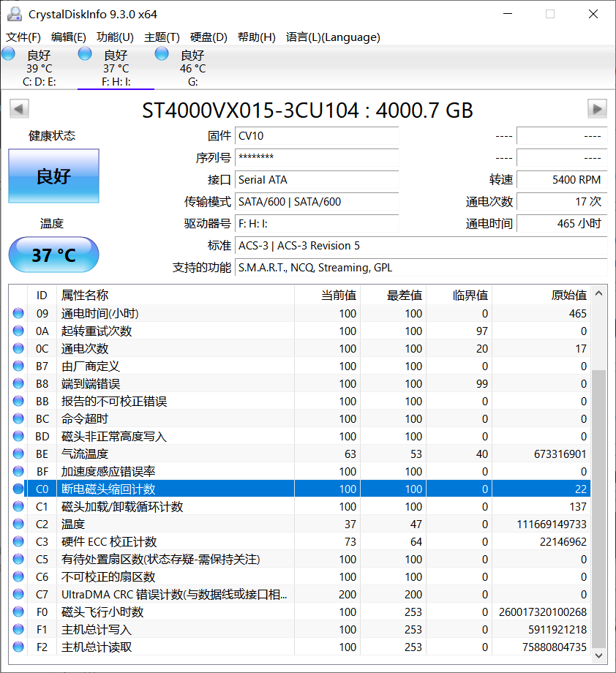Open the 功能(U) menu

click(115, 37)
